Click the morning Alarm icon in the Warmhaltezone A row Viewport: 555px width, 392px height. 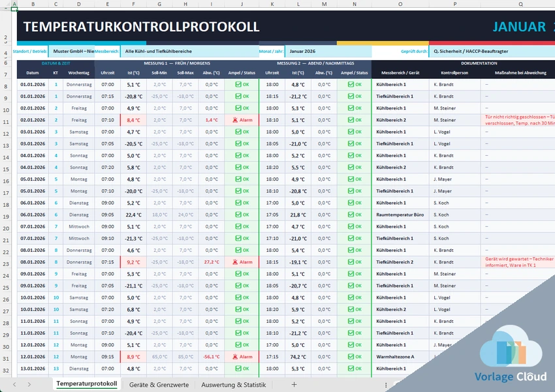(x=235, y=357)
